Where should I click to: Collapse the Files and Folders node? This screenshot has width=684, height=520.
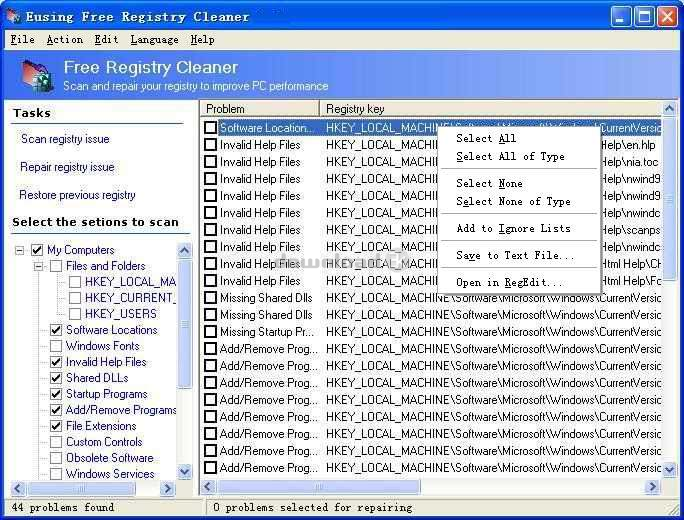pos(38,266)
